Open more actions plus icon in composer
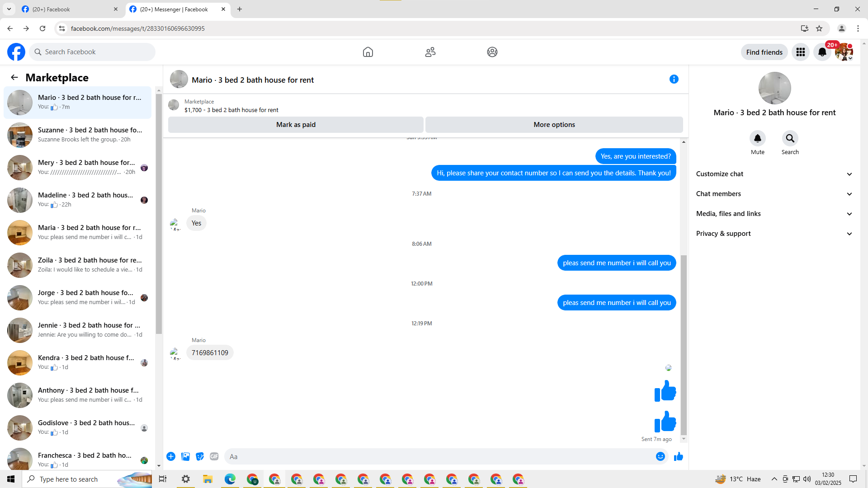Image resolution: width=868 pixels, height=488 pixels. click(171, 456)
